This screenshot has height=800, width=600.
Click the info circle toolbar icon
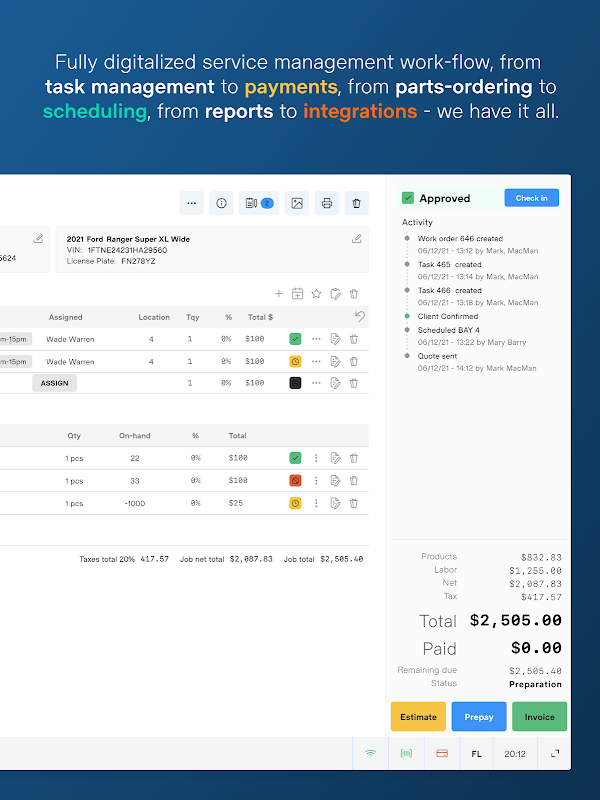[221, 203]
